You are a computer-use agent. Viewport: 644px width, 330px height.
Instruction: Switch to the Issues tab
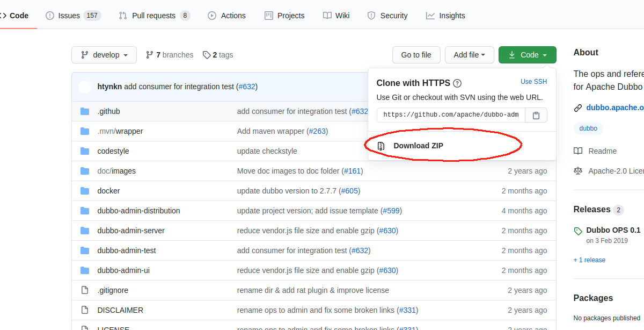73,16
